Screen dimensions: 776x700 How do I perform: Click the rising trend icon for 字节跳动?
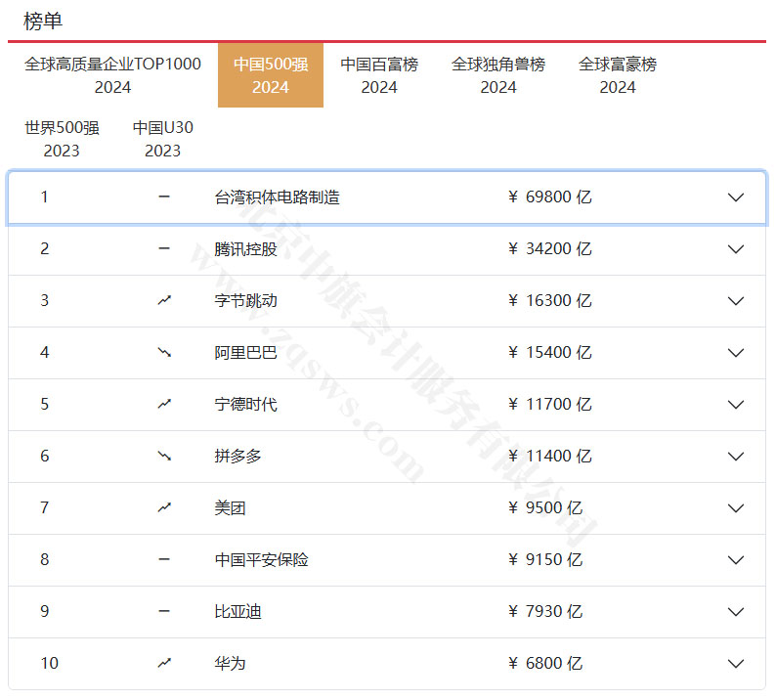pyautogui.click(x=164, y=300)
